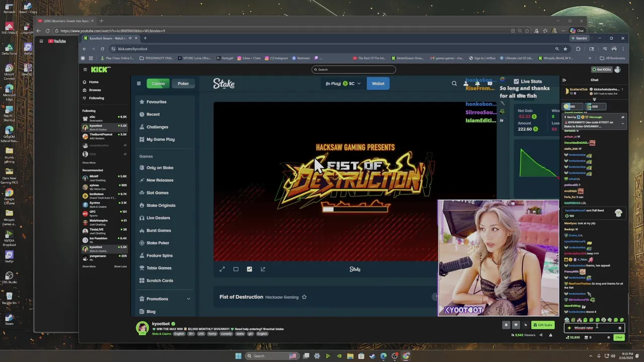Click the Gift Subs button
Image resolution: width=644 pixels, height=362 pixels.
[x=544, y=325]
